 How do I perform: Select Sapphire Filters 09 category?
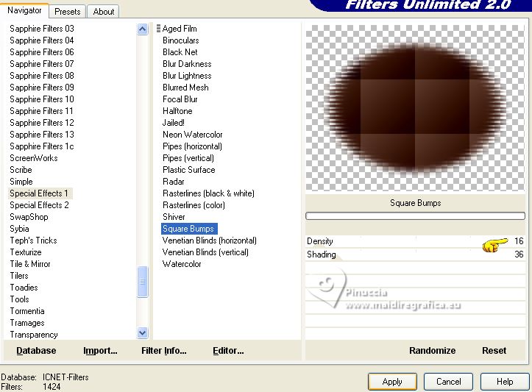coord(42,88)
